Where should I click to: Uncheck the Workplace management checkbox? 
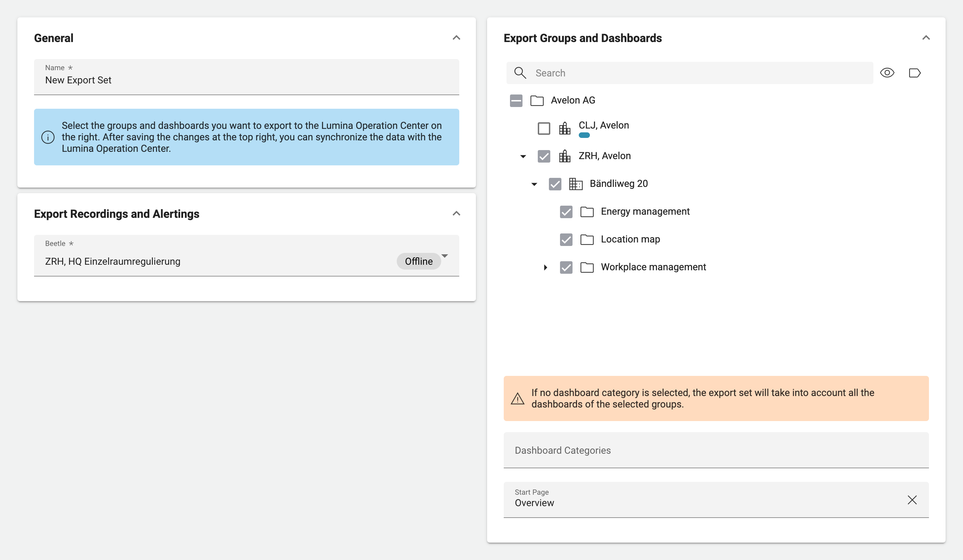coord(566,267)
